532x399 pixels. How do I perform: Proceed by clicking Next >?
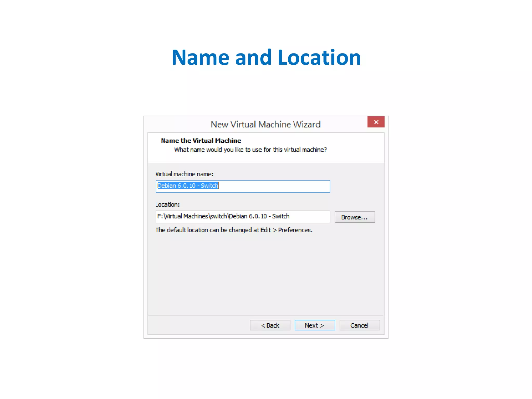pos(315,325)
